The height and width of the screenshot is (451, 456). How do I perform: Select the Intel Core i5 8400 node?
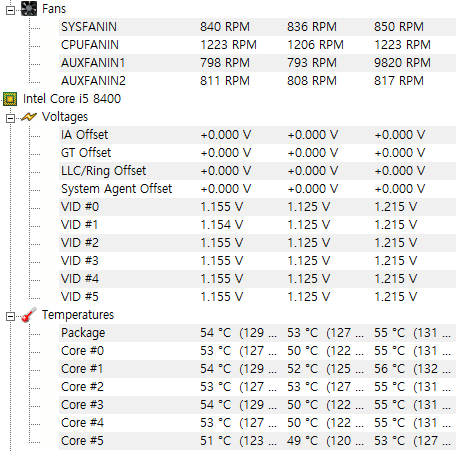pos(72,99)
